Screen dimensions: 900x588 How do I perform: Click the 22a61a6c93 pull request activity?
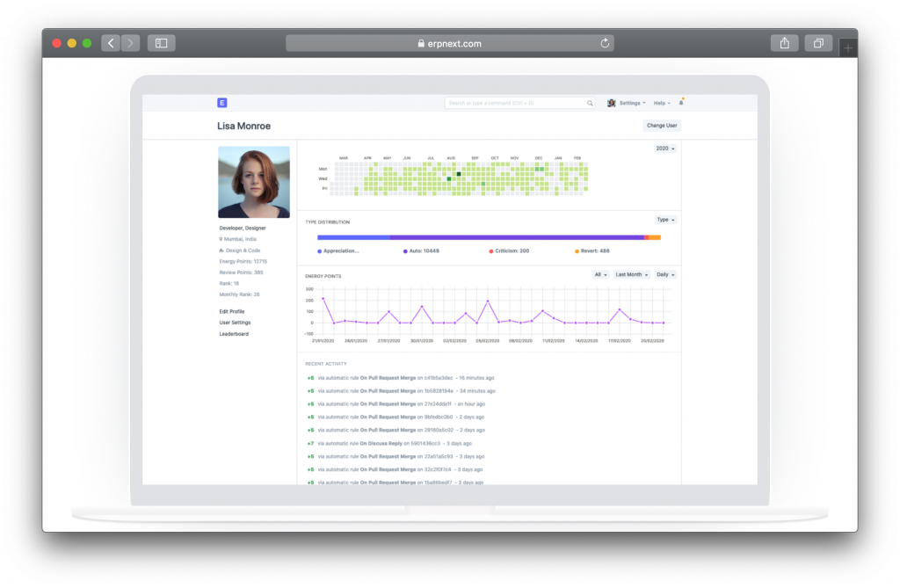[x=396, y=456]
